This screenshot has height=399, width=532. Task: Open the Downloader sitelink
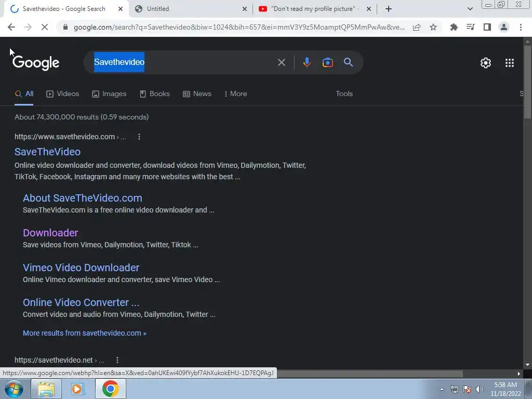click(50, 233)
